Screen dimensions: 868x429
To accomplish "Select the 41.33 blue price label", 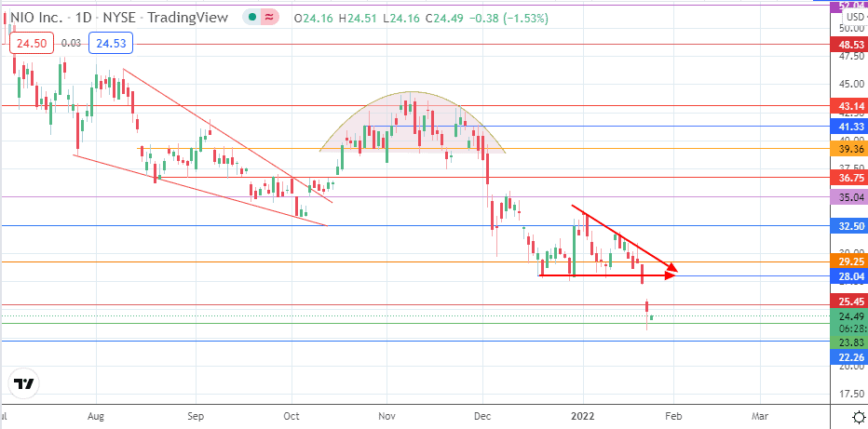I will 849,126.
